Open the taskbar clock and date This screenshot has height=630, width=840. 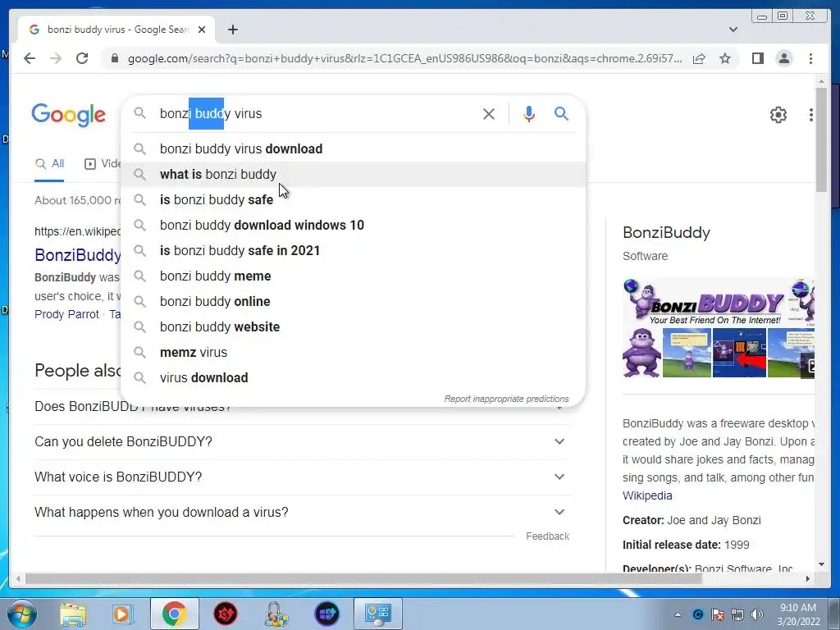[798, 614]
